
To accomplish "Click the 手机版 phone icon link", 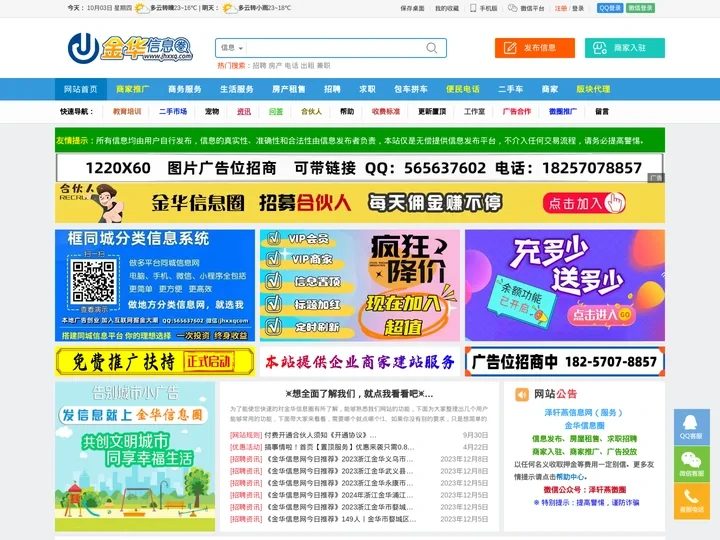I will 484,8.
